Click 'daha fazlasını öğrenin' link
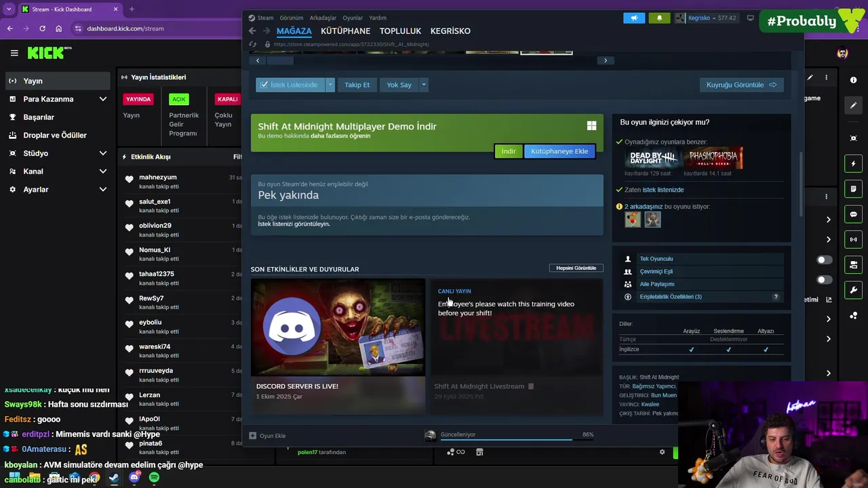868x488 pixels. [x=340, y=136]
